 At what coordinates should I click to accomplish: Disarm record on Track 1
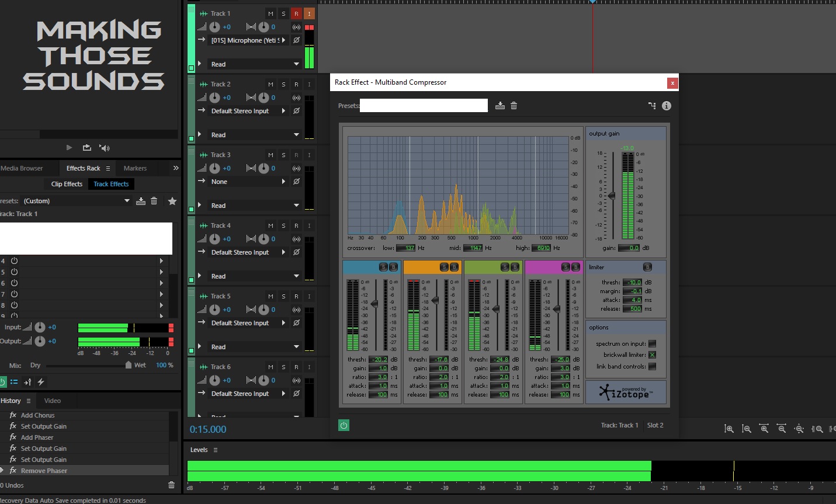296,13
